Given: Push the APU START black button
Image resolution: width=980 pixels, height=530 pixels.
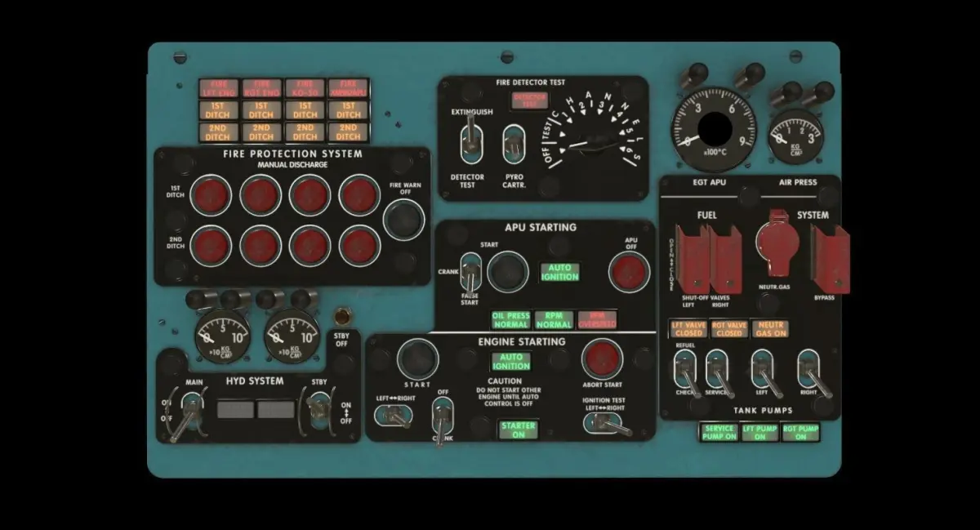Looking at the screenshot, I should tap(508, 270).
